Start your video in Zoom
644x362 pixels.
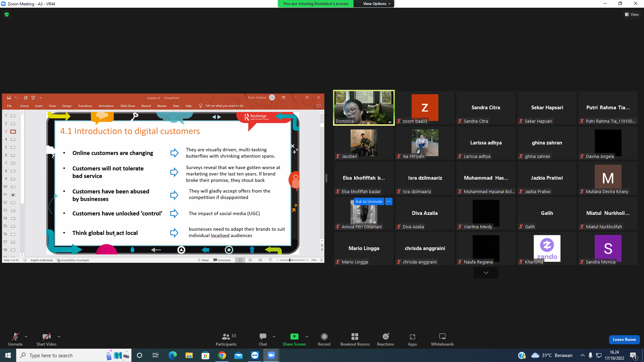(x=46, y=339)
